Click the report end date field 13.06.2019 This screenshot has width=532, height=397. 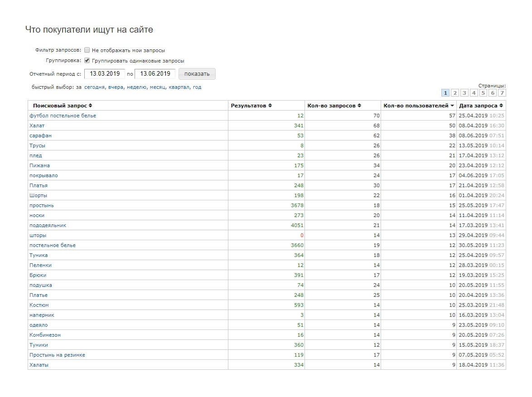pos(155,74)
